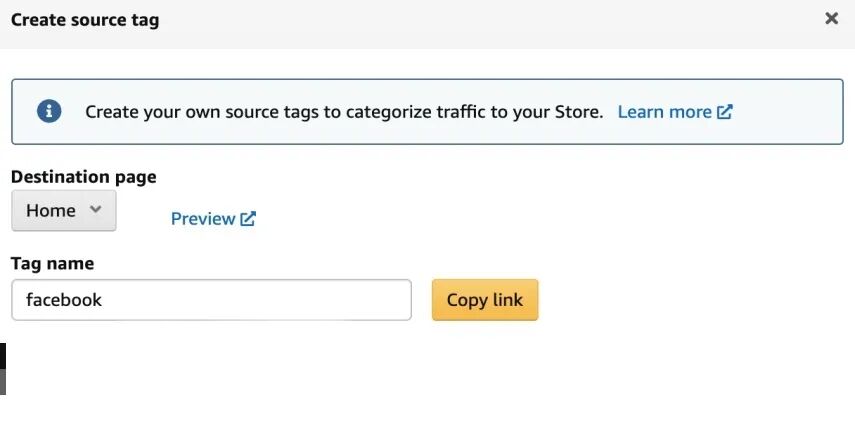Open the Learn more link

(664, 112)
